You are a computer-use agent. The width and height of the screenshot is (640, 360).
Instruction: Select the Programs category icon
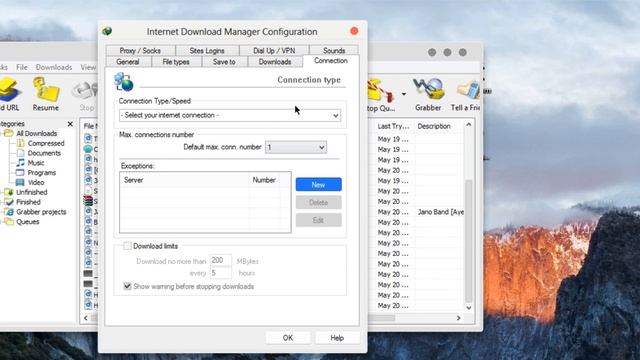click(20, 173)
